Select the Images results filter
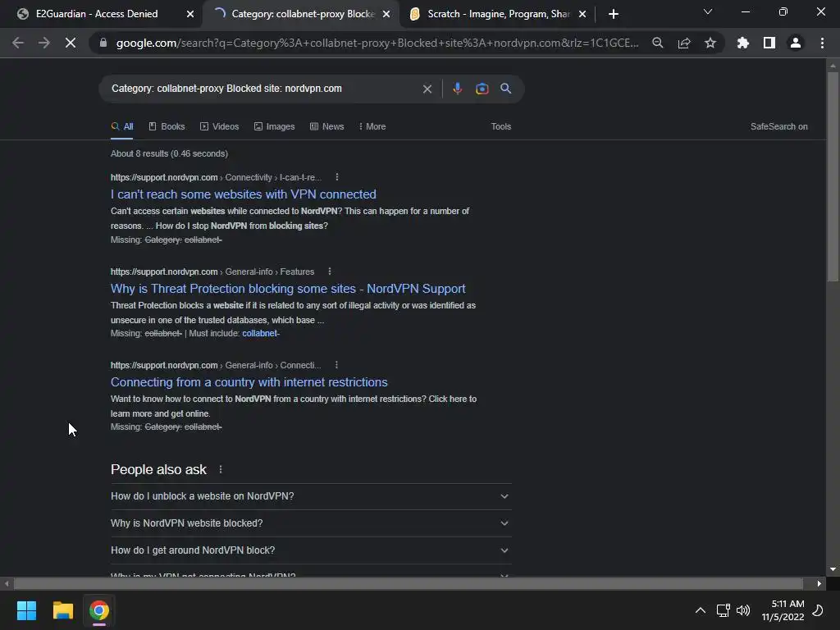Screen dimensions: 840x630 coord(274,126)
